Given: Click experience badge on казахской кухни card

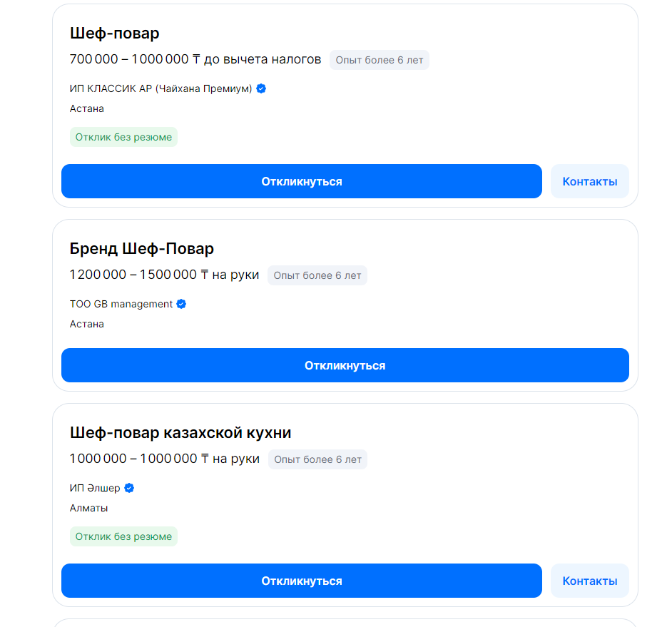Looking at the screenshot, I should (x=317, y=459).
